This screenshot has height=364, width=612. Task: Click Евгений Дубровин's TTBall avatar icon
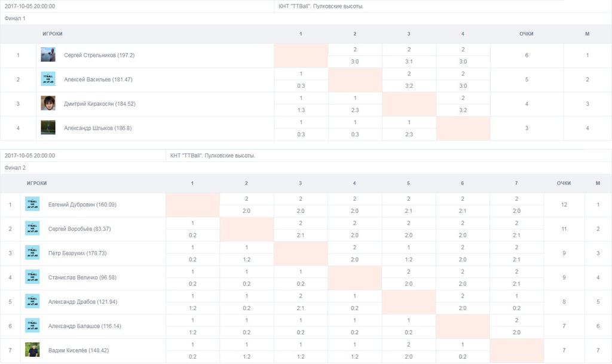32,204
